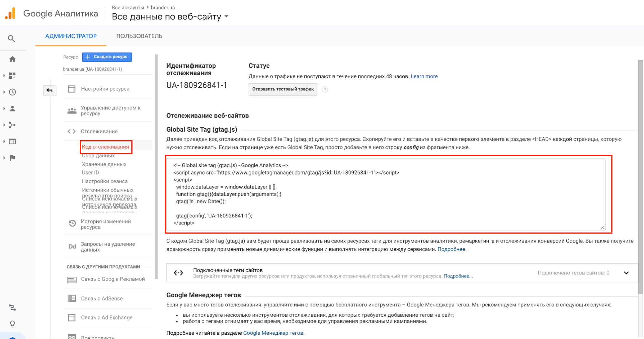Open the view selector dropdown arrow

pyautogui.click(x=226, y=16)
